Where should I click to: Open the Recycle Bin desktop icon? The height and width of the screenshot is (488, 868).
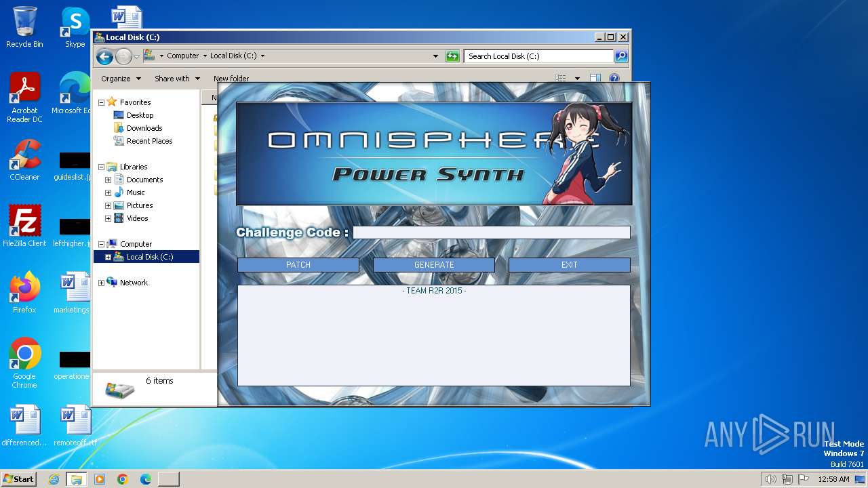[24, 27]
